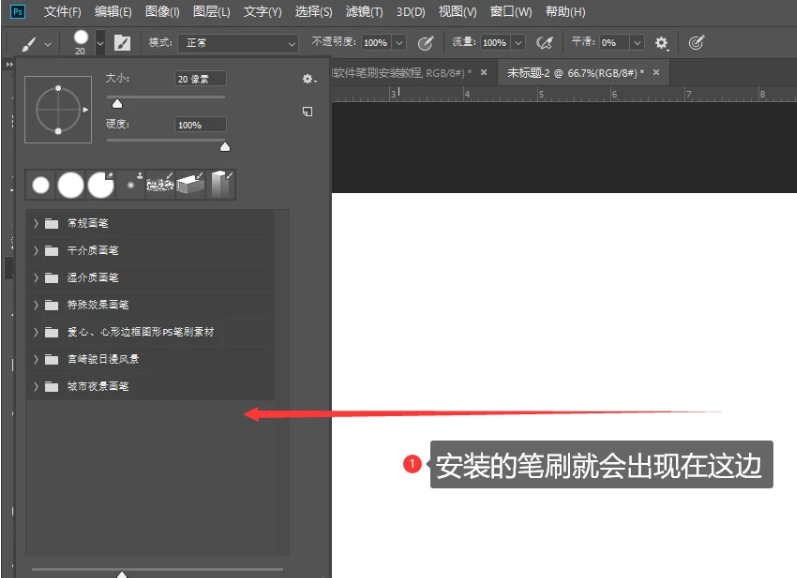The width and height of the screenshot is (797, 578).
Task: Open the 编辑(E) menu
Action: [x=113, y=12]
